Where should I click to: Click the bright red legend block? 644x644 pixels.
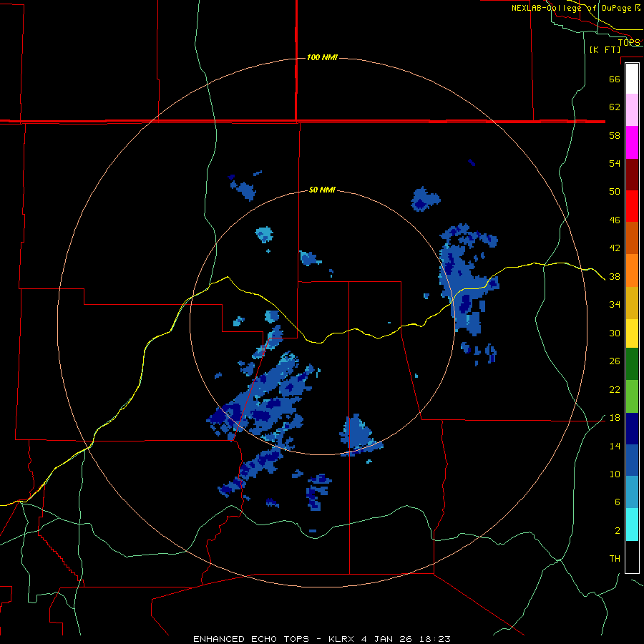632,206
